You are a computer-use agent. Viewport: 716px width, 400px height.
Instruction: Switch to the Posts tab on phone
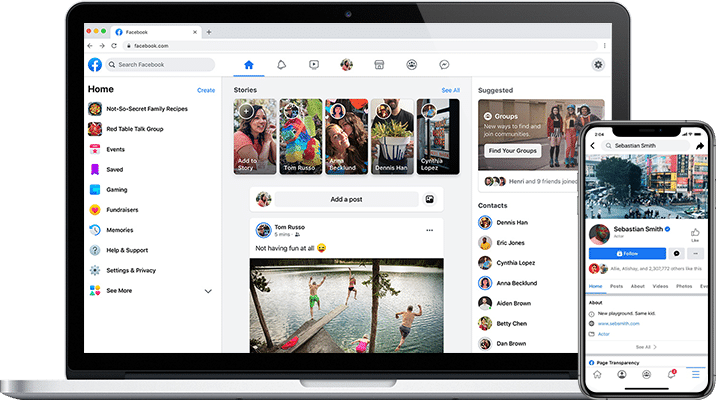(616, 286)
